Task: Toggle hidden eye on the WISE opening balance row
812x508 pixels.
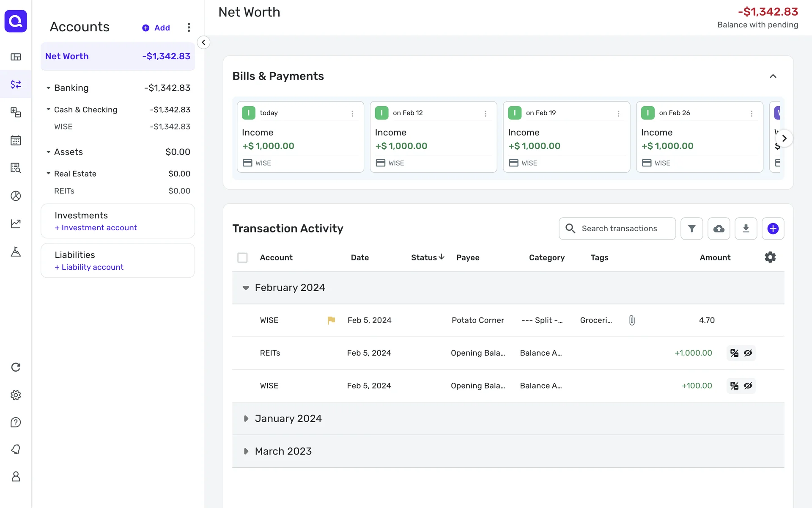Action: (748, 386)
